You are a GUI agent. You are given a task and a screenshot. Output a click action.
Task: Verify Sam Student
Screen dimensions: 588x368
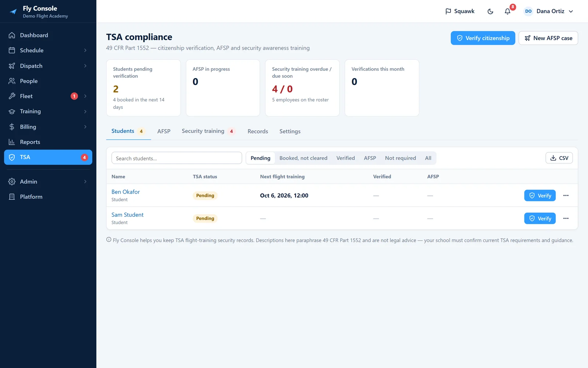pos(540,218)
